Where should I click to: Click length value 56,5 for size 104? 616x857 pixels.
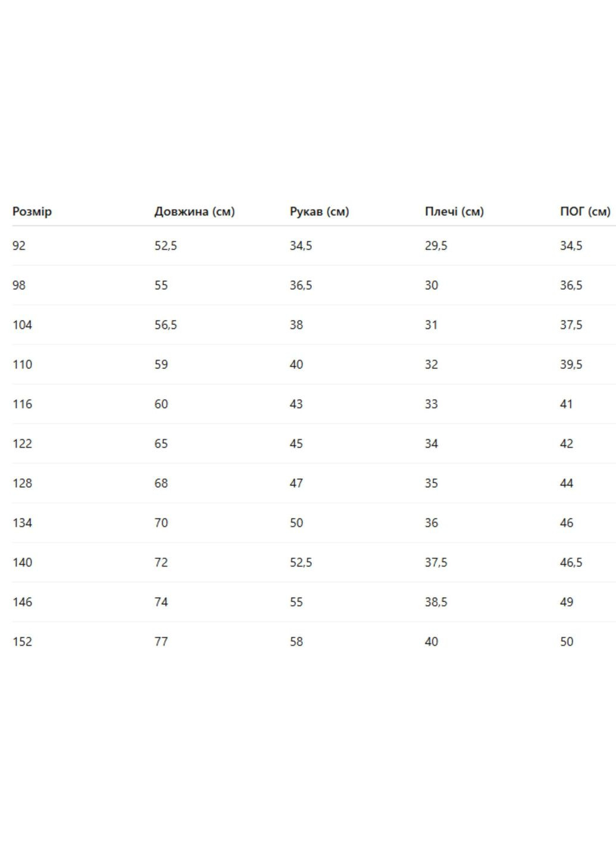(166, 325)
